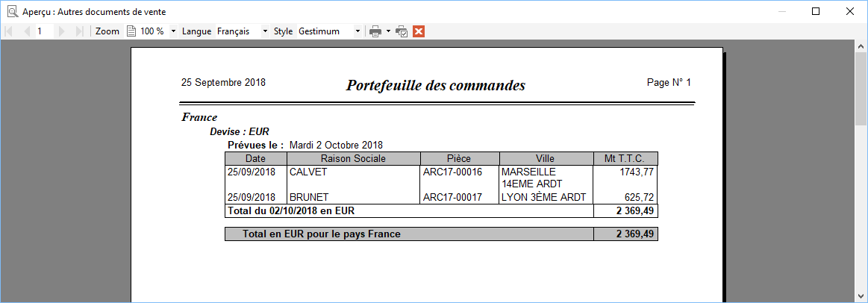The width and height of the screenshot is (868, 303).
Task: Click the page zoom document icon
Action: [131, 31]
